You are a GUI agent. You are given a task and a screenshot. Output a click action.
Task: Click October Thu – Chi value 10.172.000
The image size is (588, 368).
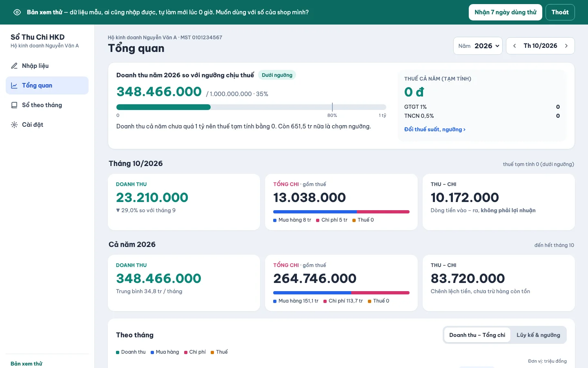[465, 197]
